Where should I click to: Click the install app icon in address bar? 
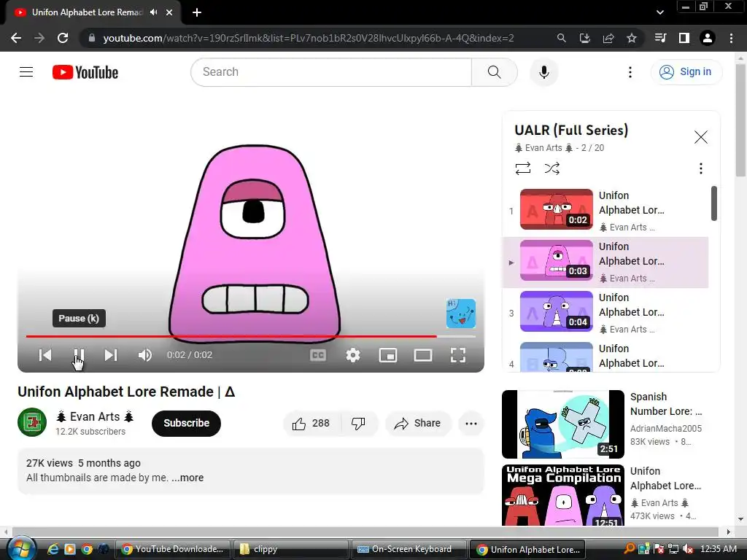584,38
